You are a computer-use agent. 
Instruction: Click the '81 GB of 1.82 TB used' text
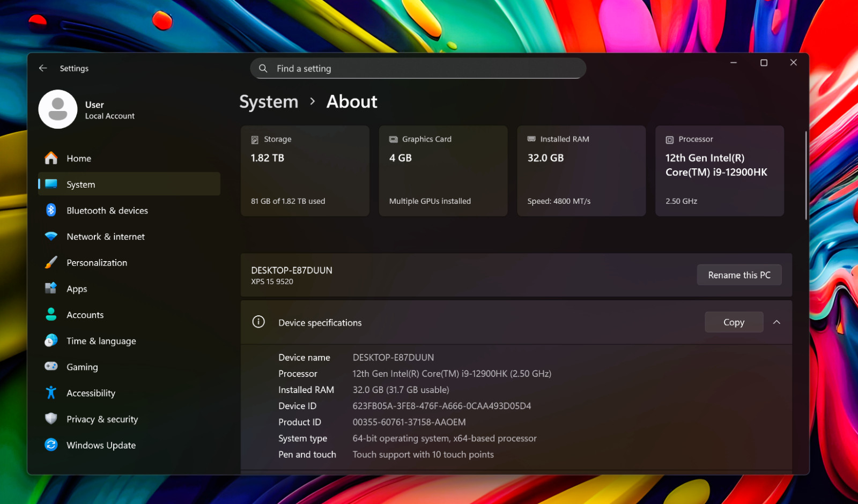click(288, 201)
